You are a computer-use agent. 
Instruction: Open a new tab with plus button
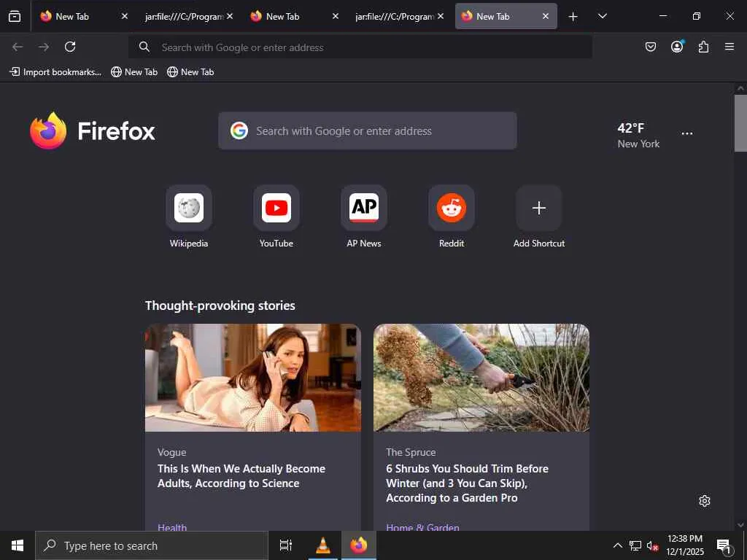tap(573, 17)
